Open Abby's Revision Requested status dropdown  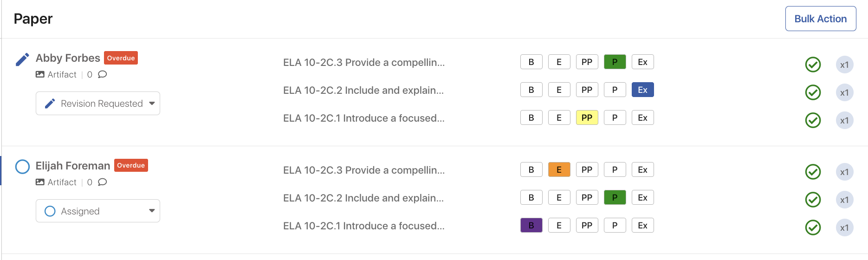pos(98,104)
